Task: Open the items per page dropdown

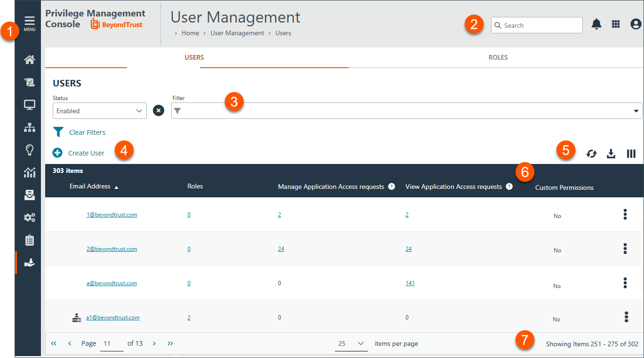Action: [351, 343]
